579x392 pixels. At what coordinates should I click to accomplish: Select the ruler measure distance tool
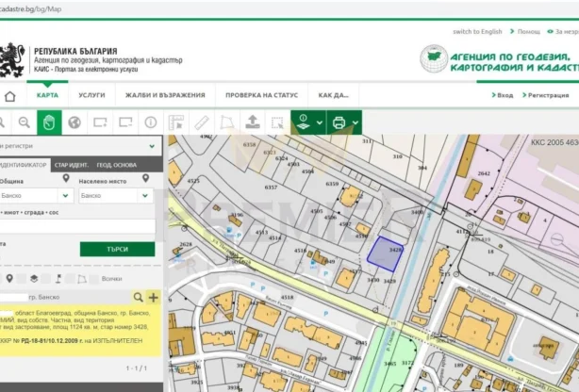201,122
